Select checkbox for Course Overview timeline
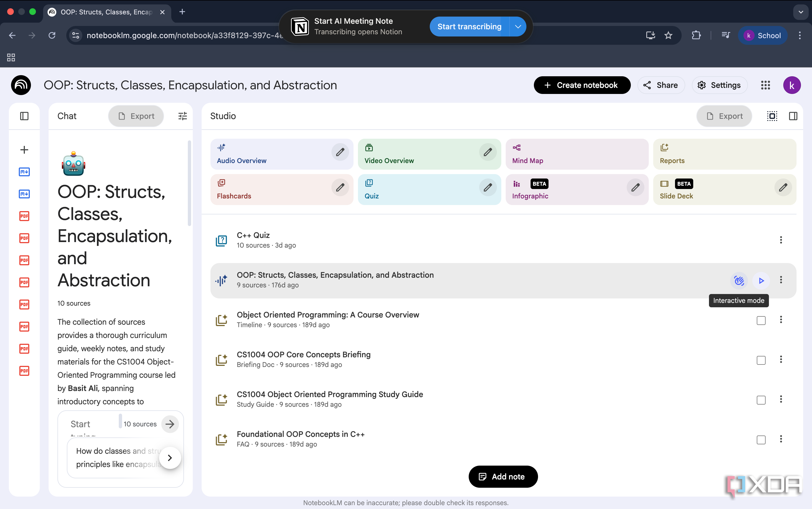Image resolution: width=812 pixels, height=509 pixels. click(761, 320)
